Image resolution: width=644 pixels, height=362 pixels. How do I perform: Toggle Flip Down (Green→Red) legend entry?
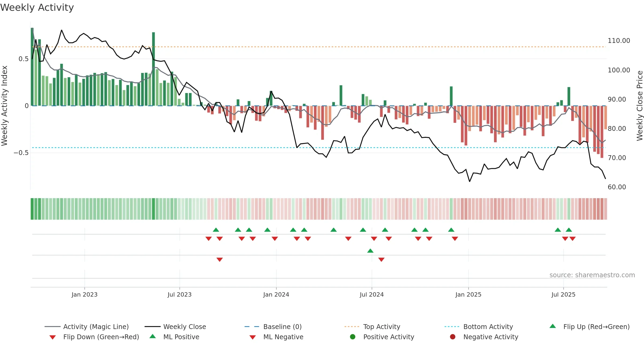[94, 337]
